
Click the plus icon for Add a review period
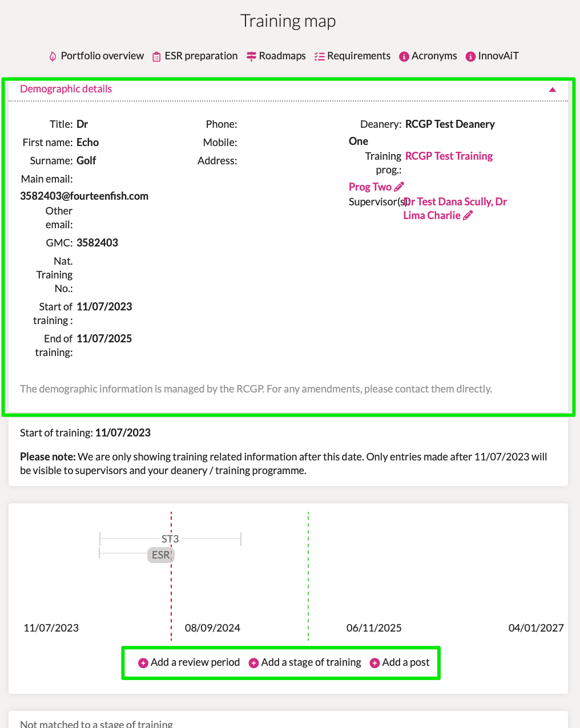(143, 663)
